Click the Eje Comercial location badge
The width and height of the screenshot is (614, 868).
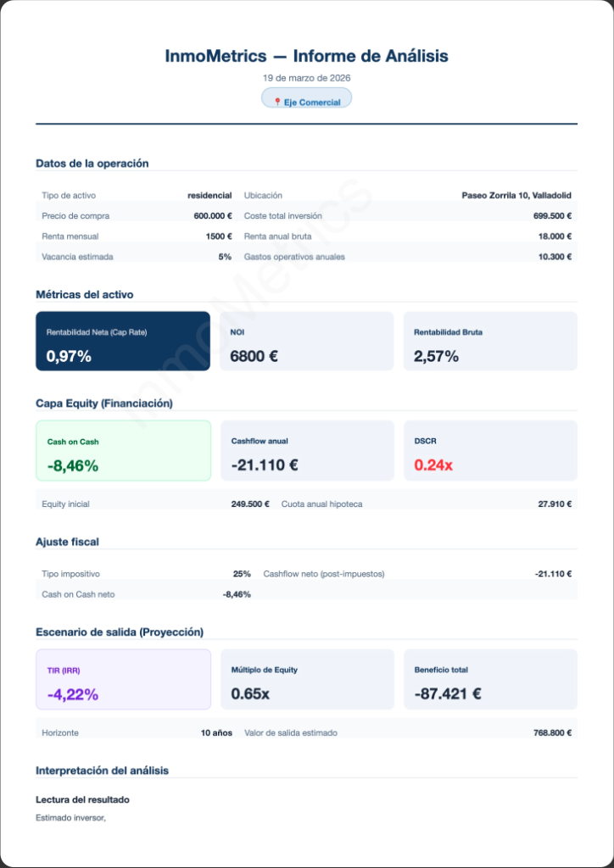(306, 98)
